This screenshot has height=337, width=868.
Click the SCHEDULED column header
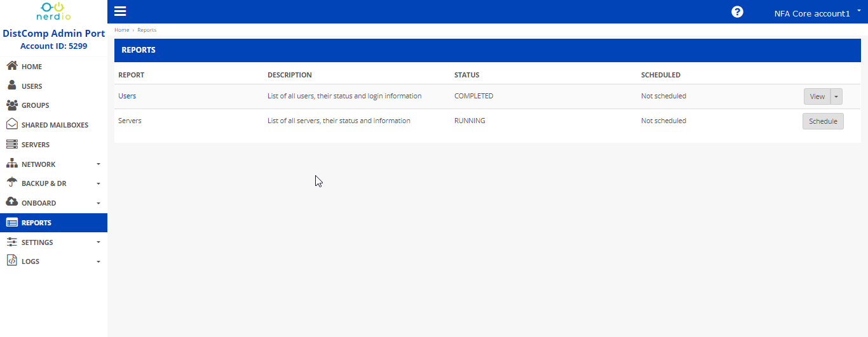[x=661, y=75]
